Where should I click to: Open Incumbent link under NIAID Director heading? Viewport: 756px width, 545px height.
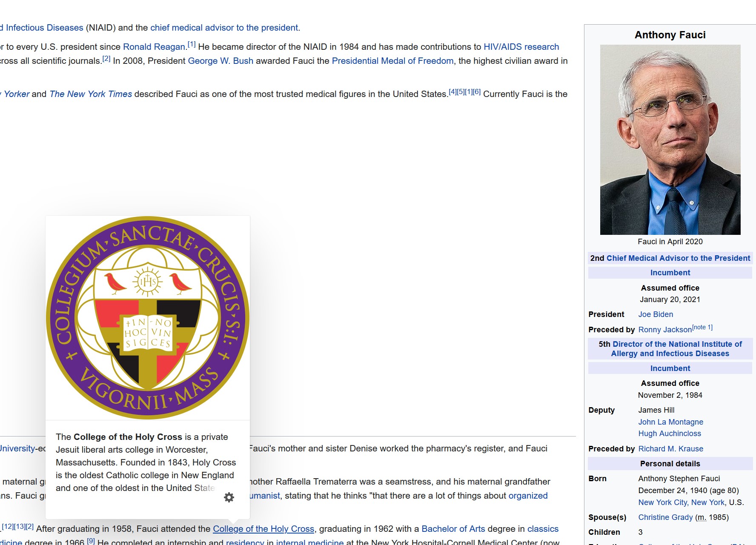click(670, 368)
